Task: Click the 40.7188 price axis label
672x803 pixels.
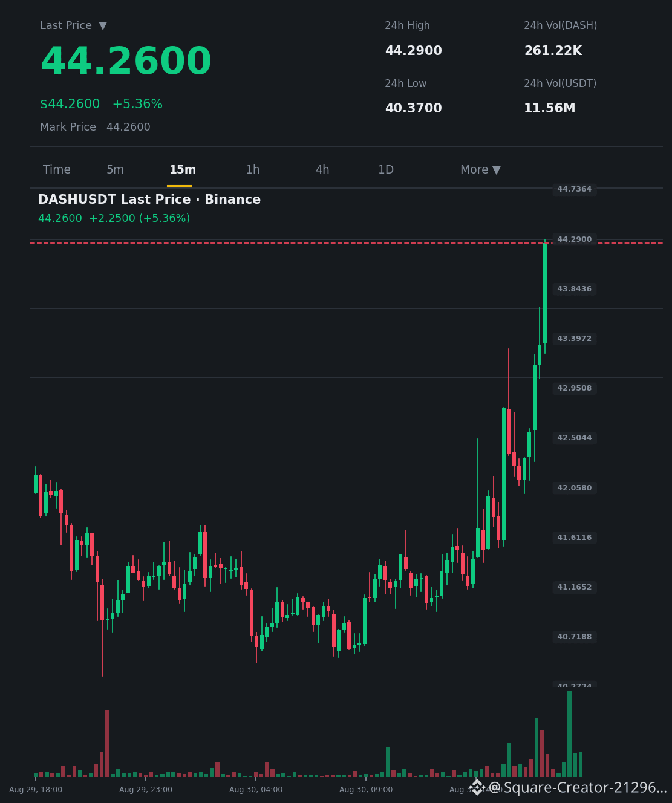Action: pyautogui.click(x=575, y=637)
